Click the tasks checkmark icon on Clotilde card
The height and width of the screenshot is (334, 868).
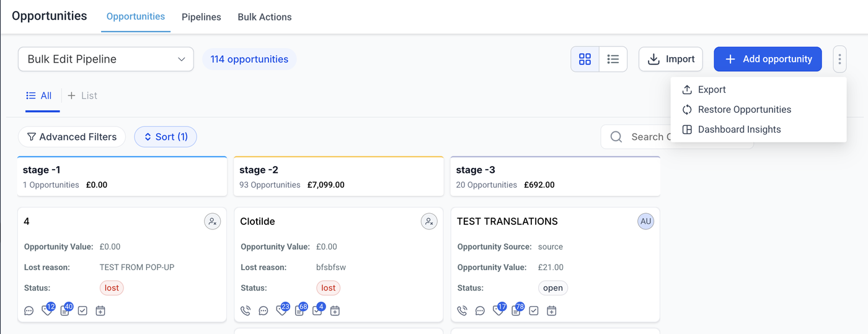point(317,310)
